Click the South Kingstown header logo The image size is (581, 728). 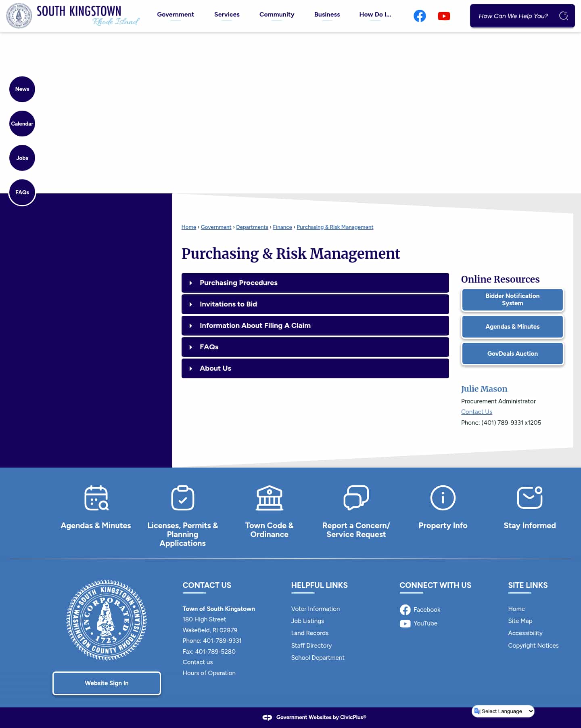pyautogui.click(x=73, y=16)
